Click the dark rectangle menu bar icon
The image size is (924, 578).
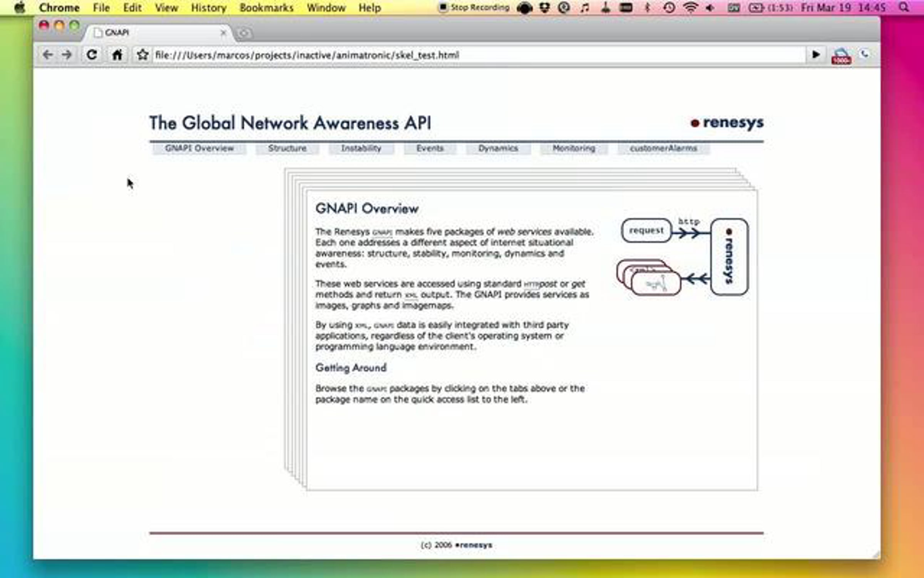pos(626,7)
